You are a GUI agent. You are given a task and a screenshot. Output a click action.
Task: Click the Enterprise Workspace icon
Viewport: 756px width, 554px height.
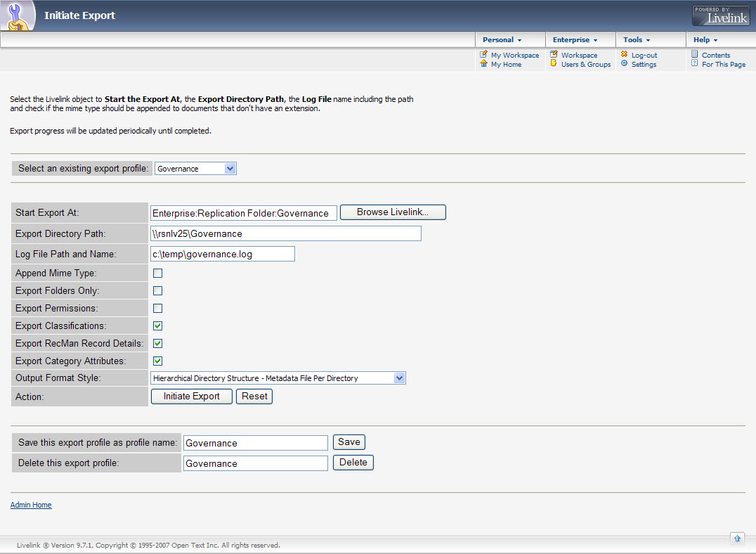[554, 55]
